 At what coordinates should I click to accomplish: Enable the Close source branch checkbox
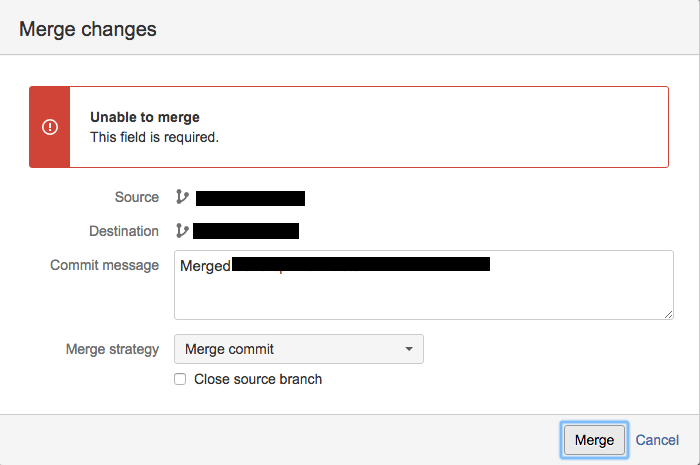pos(180,379)
